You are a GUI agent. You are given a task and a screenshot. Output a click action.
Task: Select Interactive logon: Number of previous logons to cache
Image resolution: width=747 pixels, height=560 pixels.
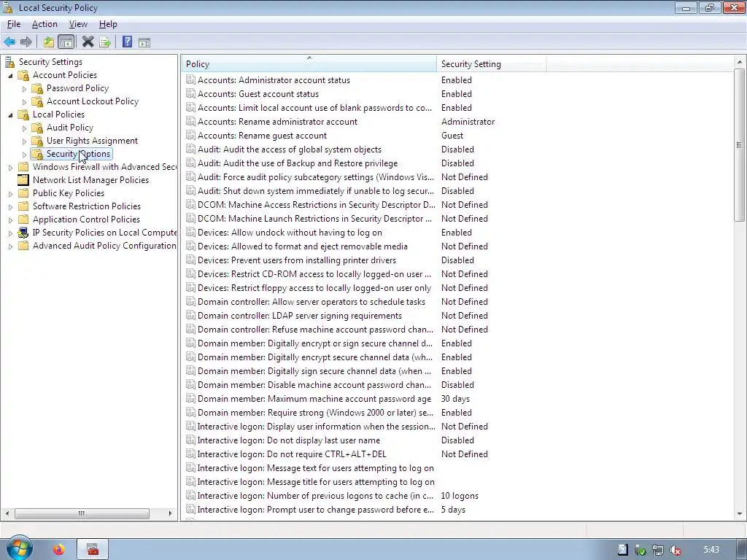click(x=315, y=496)
